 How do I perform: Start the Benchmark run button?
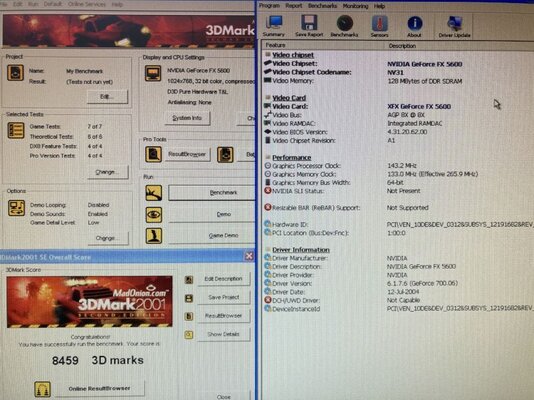211,193
